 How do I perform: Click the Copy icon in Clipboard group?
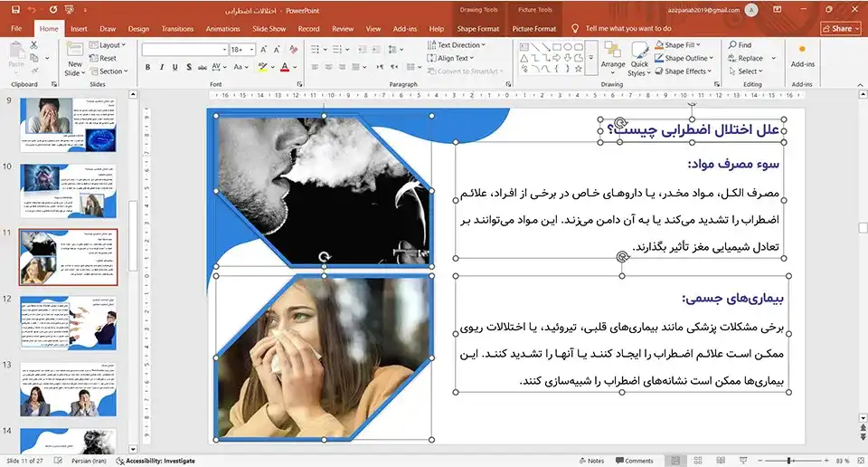tap(34, 58)
